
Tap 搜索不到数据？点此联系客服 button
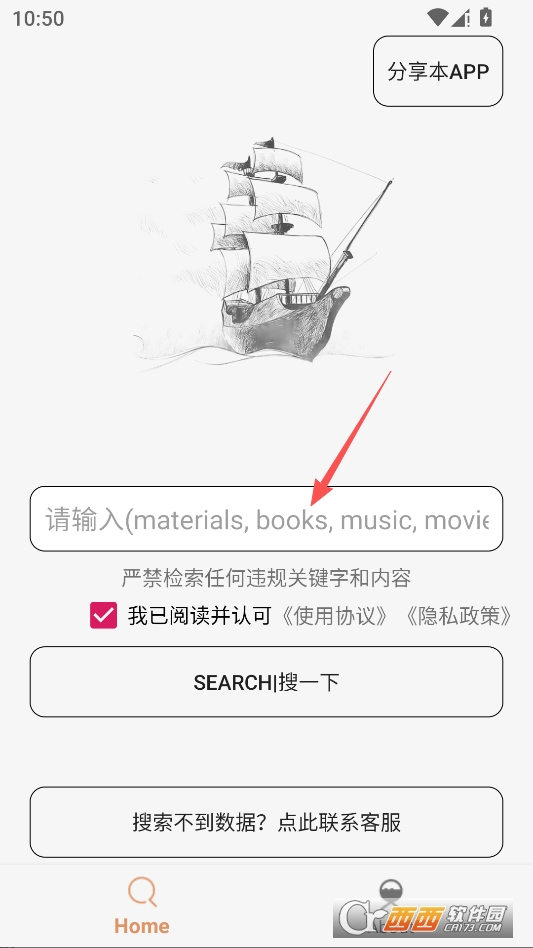tap(266, 822)
